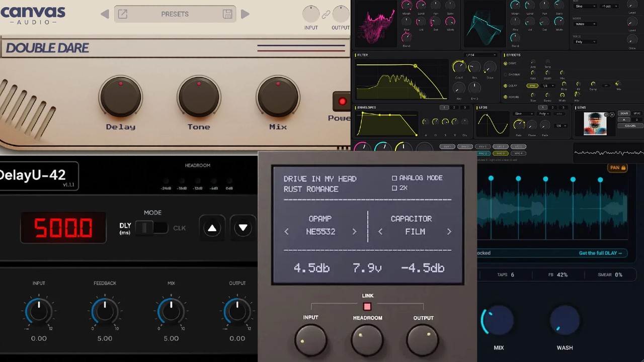This screenshot has height=362, width=644.
Task: Click the third delay tap marker
Action: pos(545,178)
